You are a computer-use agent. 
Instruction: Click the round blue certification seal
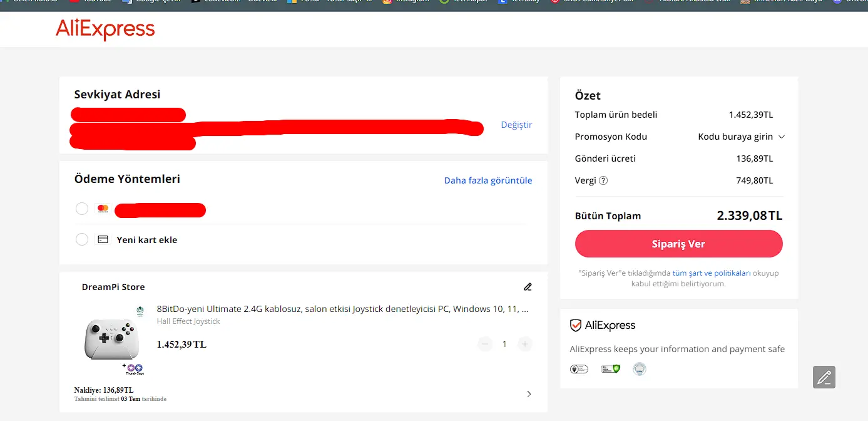tap(639, 369)
